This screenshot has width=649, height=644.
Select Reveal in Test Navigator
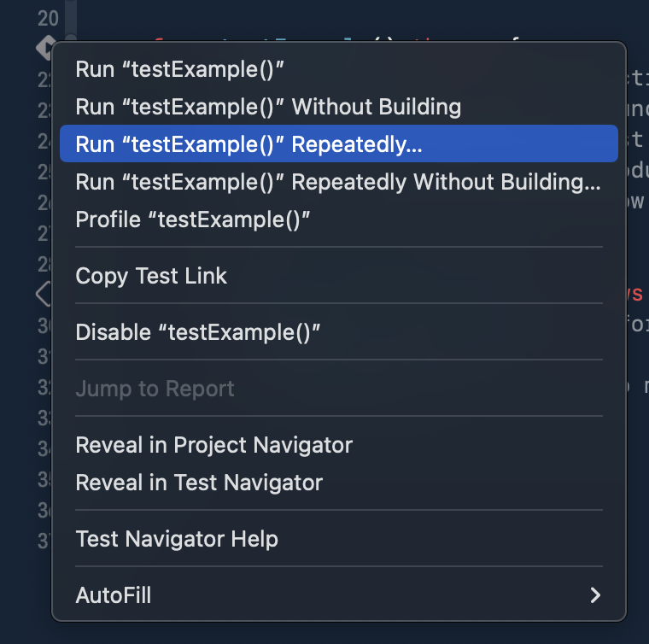click(338, 483)
